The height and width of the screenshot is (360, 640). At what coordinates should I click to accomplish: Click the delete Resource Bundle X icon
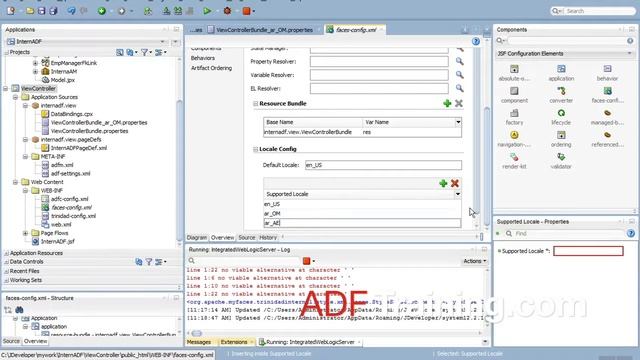click(x=459, y=104)
